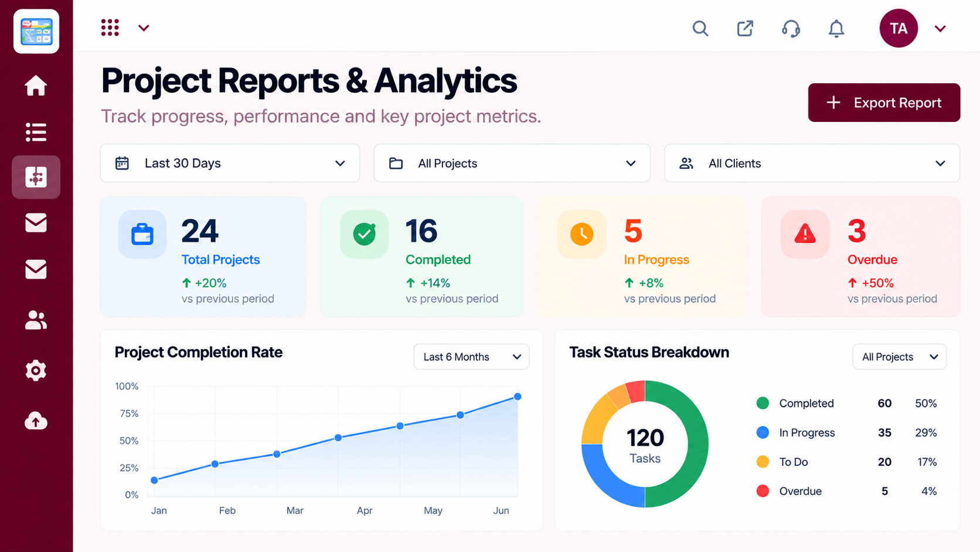This screenshot has width=980, height=552.
Task: Click the +50% change on the Overdue card
Action: [871, 283]
